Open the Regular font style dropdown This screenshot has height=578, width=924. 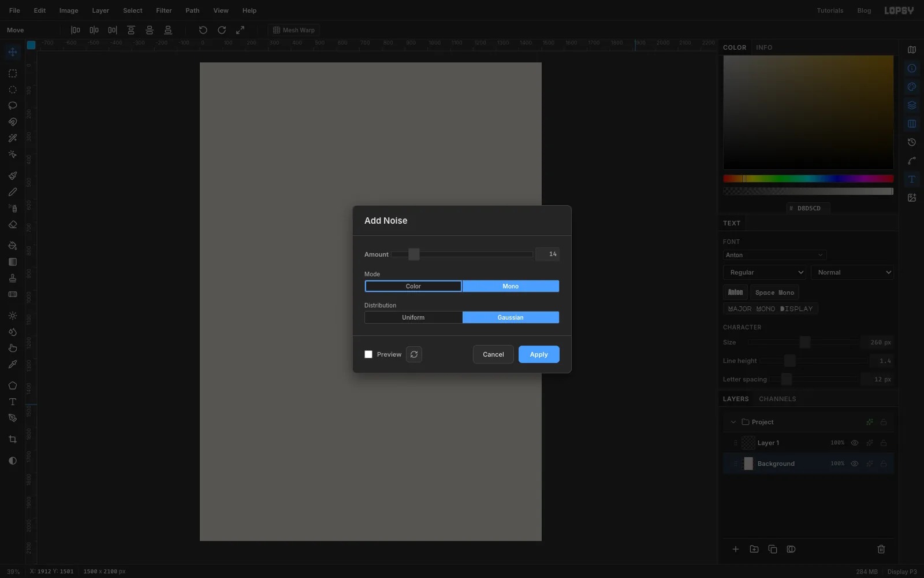click(x=765, y=272)
